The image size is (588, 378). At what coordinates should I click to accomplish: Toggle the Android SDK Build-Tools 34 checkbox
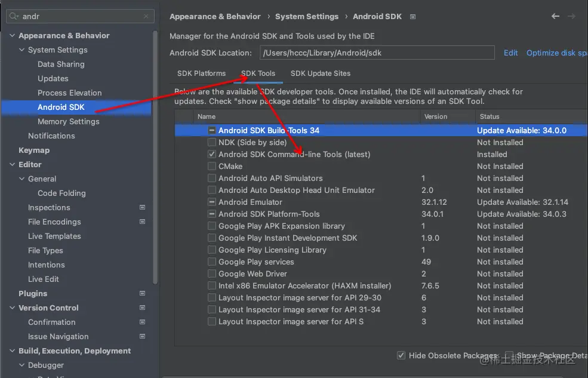[x=212, y=130]
